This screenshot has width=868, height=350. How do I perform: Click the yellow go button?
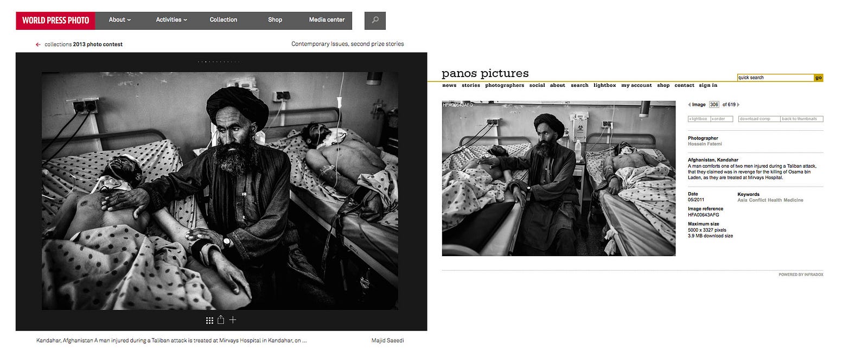point(819,78)
